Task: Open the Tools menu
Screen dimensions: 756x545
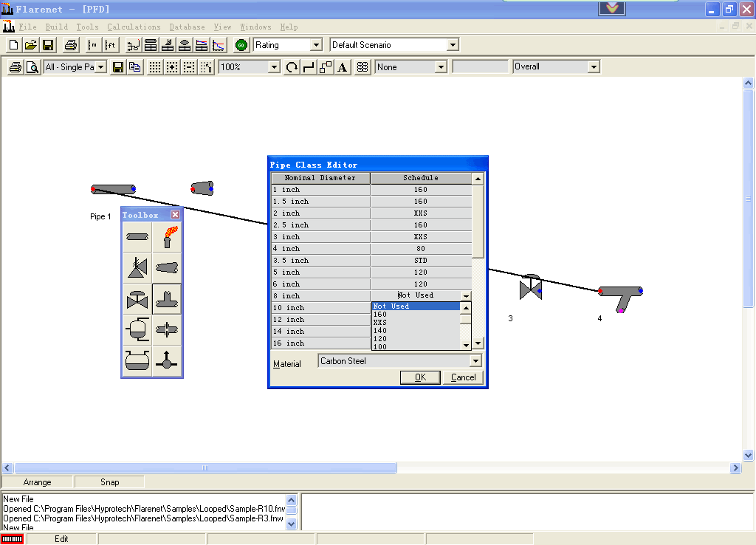Action: [87, 27]
